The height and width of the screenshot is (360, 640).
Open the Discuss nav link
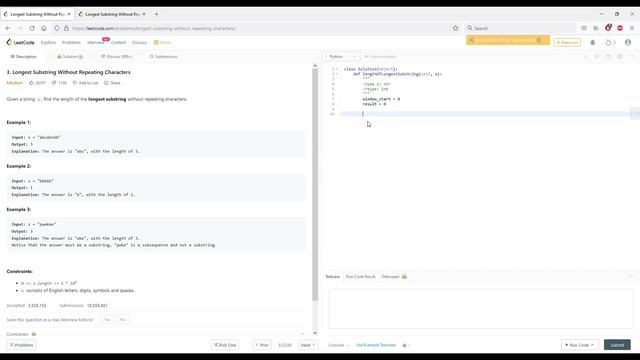pos(140,42)
